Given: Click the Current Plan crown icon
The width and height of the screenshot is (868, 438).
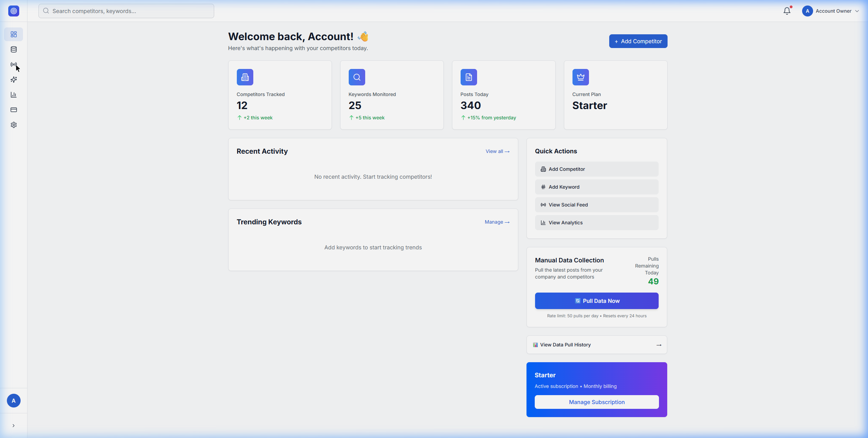Looking at the screenshot, I should (x=581, y=77).
